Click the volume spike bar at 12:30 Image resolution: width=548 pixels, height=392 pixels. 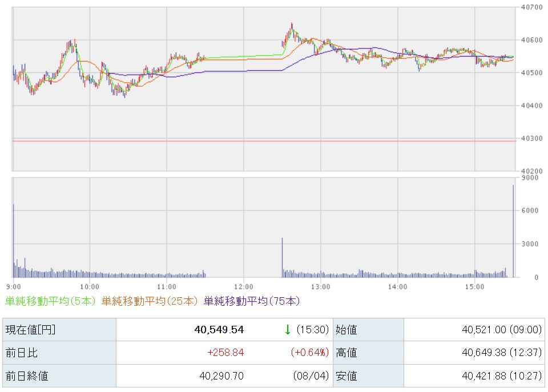click(283, 257)
